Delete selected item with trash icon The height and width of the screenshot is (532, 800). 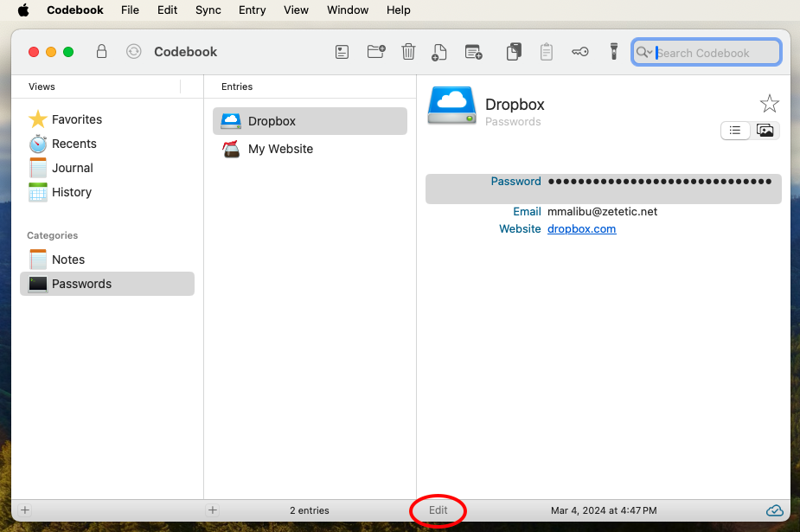point(408,52)
